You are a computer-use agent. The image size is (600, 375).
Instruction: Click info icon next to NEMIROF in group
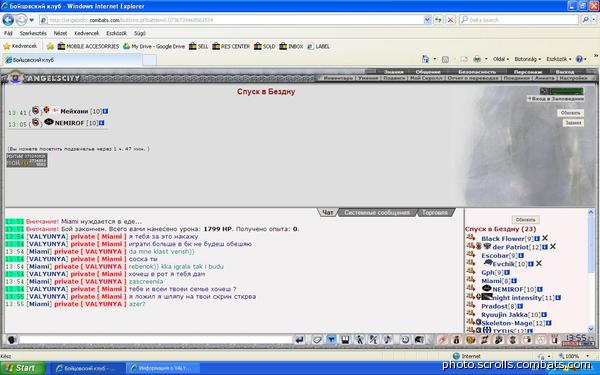101,123
